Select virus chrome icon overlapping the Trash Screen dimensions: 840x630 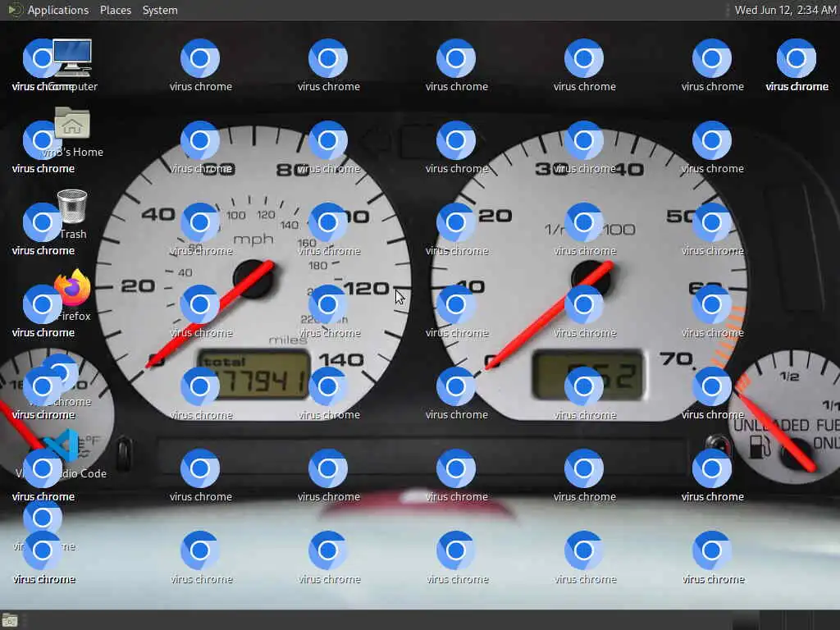point(42,222)
